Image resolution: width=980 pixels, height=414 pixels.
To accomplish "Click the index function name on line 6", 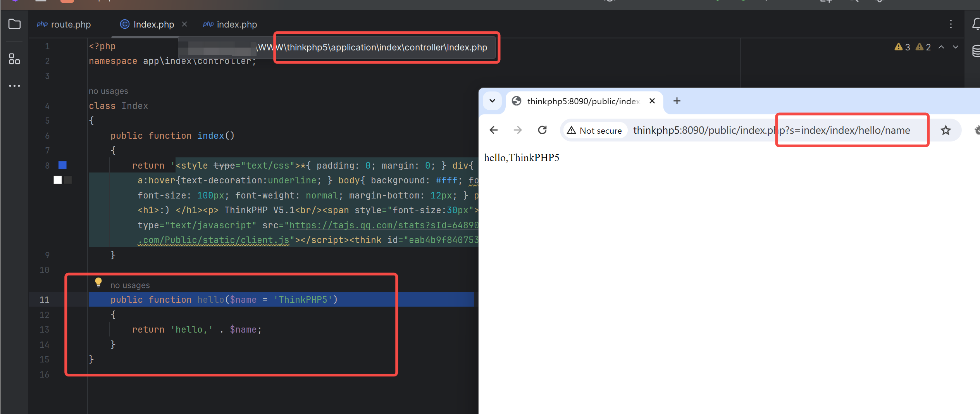I will pyautogui.click(x=210, y=136).
